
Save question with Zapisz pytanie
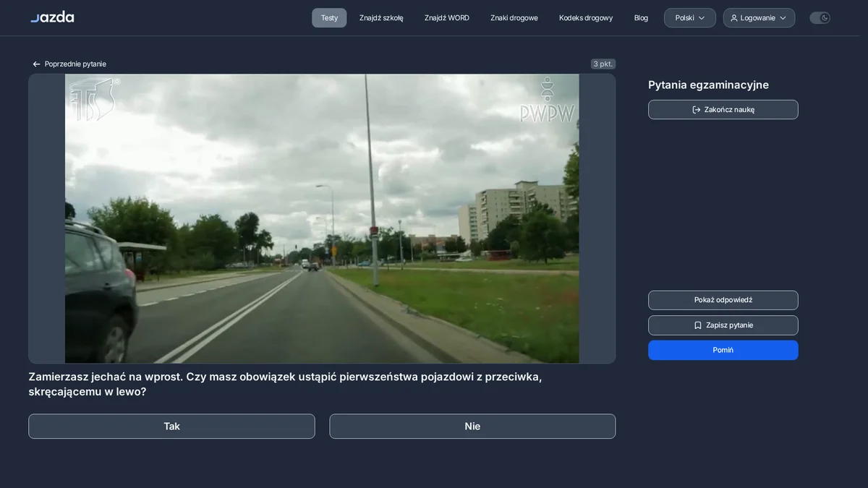pyautogui.click(x=723, y=325)
